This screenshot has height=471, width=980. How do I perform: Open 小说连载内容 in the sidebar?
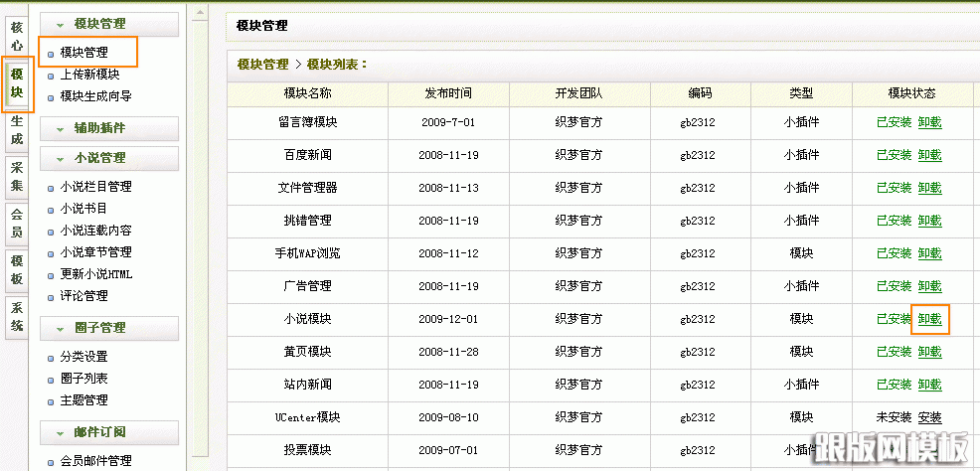[x=95, y=231]
